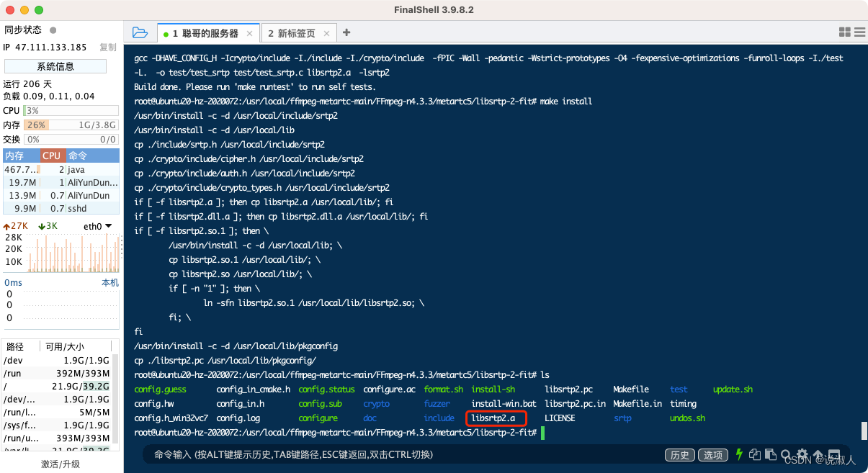
Task: Open the settings gear icon
Action: [x=802, y=454]
